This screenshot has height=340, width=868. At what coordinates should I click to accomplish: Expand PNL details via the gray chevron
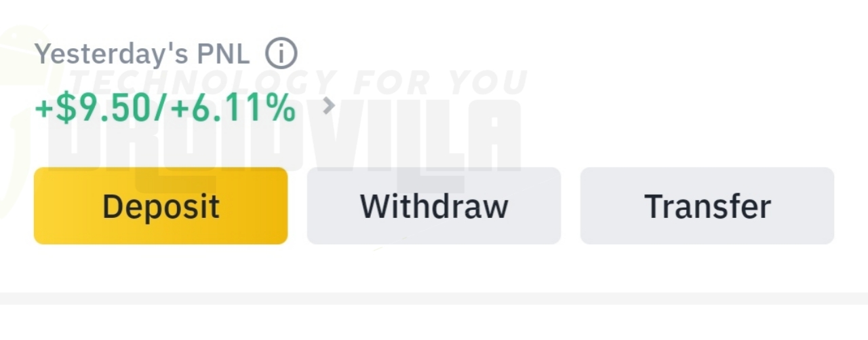(329, 106)
